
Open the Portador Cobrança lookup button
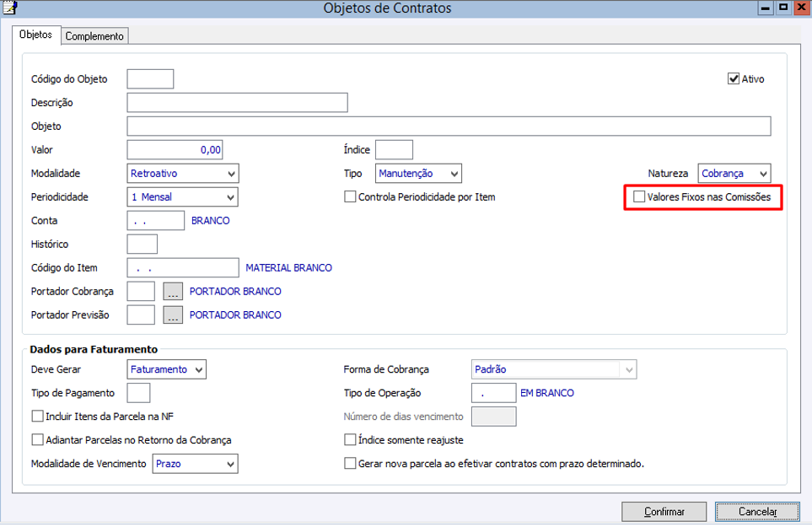click(173, 292)
